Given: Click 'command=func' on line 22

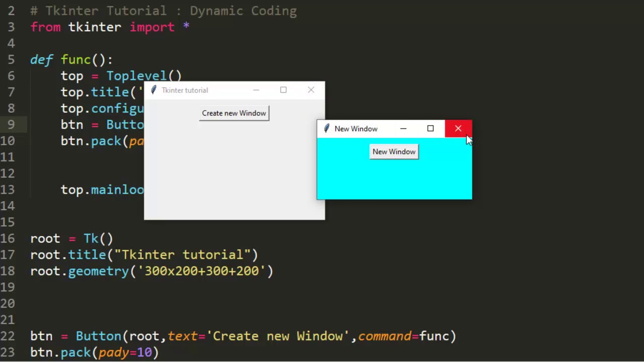Looking at the screenshot, I should [404, 336].
